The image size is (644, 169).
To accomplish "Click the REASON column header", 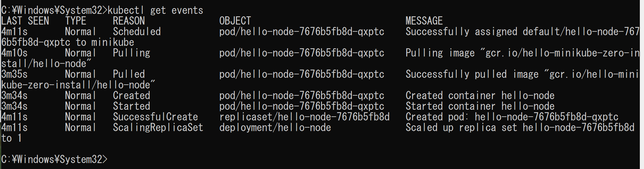I will (129, 21).
